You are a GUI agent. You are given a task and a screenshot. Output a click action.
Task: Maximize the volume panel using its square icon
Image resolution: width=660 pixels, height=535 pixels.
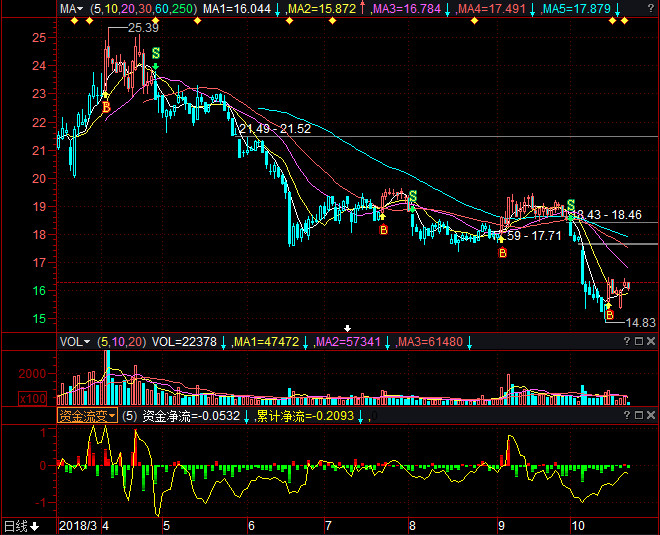point(638,342)
